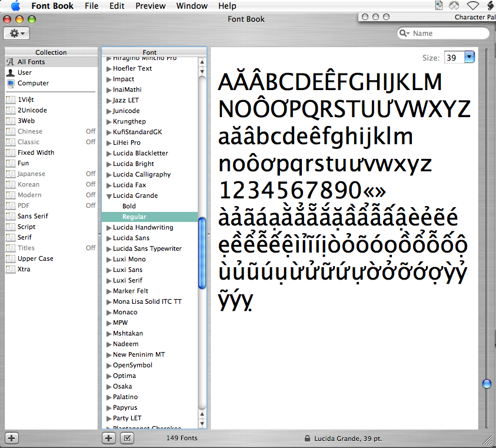
Task: Click the search magnifier icon
Action: [404, 33]
